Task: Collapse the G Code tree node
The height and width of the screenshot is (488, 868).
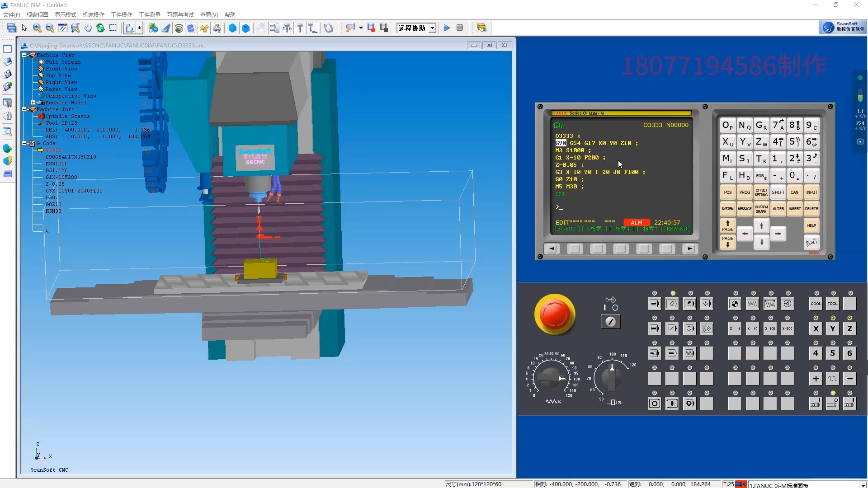Action: (24, 143)
